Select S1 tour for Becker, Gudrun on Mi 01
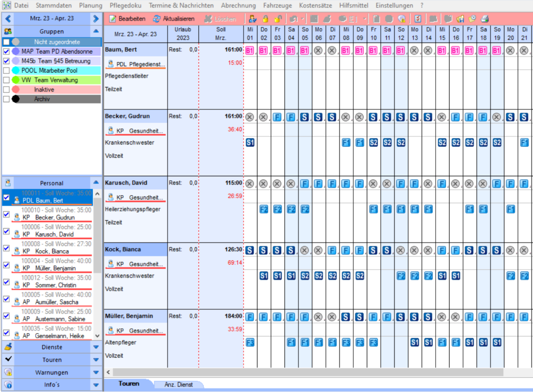Screen dimensions: 533x392 click(x=250, y=143)
